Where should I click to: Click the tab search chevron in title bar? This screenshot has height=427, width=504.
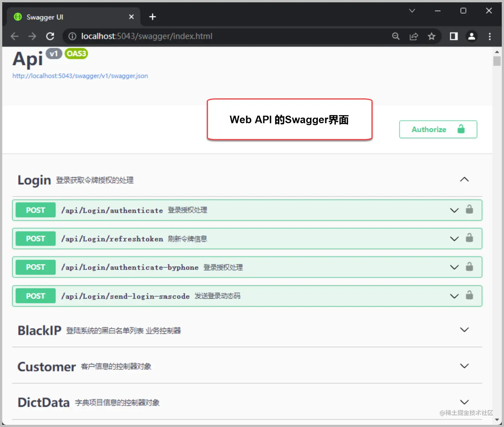coord(412,11)
